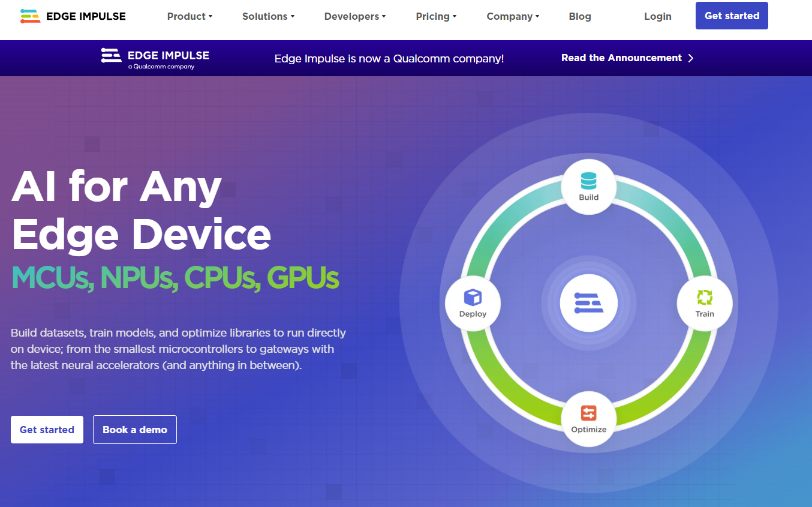Click the Qualcomm company banner logo
This screenshot has width=812, height=507.
pos(155,58)
